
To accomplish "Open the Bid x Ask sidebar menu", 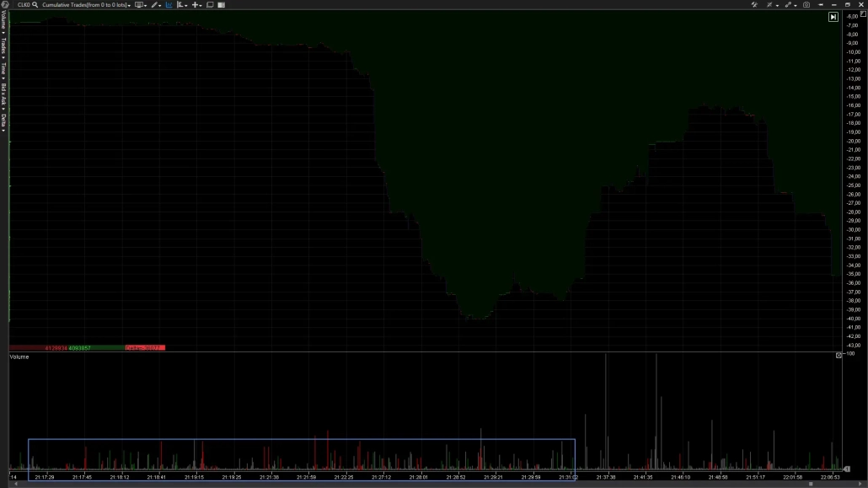I will tap(3, 94).
